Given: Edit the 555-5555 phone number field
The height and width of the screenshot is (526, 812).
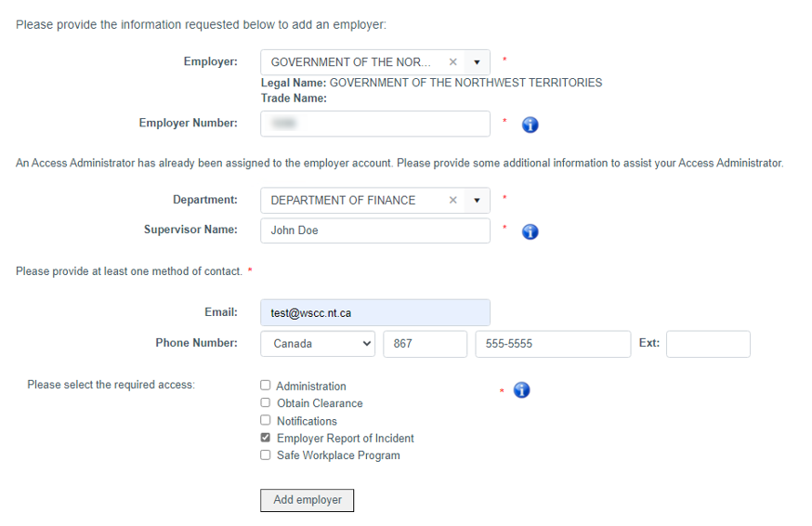Looking at the screenshot, I should click(553, 344).
